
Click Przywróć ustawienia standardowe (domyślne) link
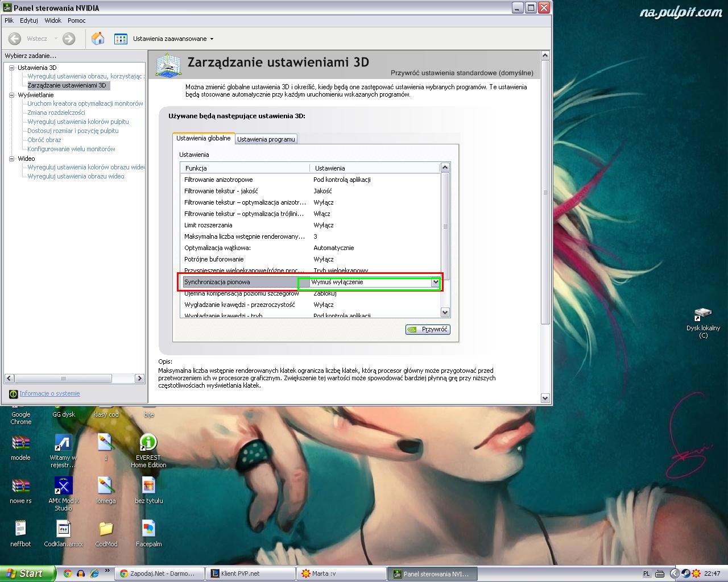[462, 73]
